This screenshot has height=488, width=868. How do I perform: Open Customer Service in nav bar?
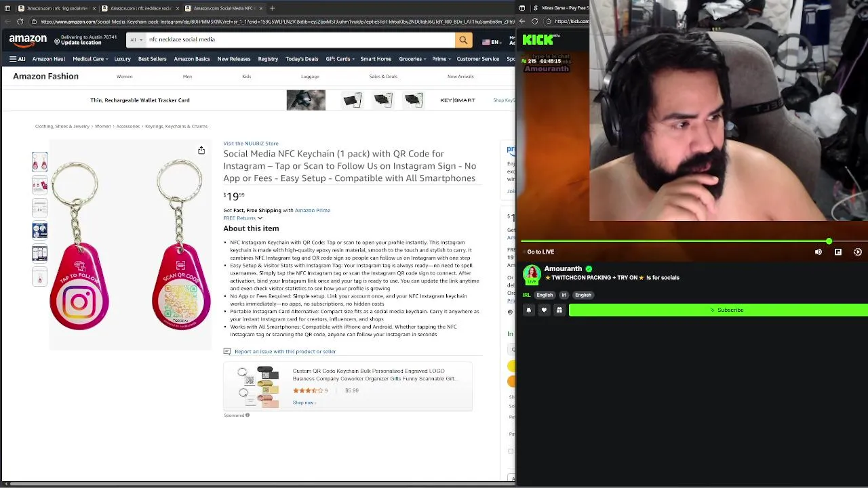click(x=478, y=59)
